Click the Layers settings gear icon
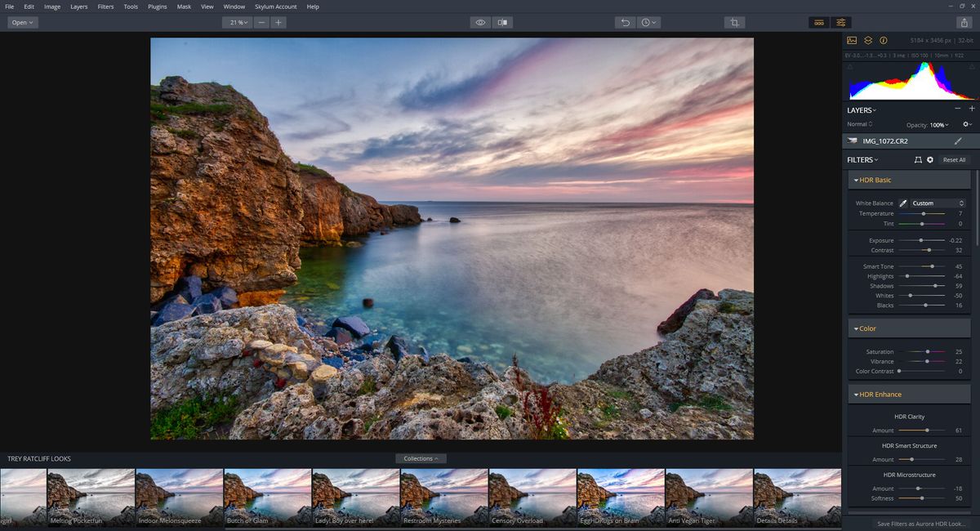This screenshot has height=531, width=980. pos(966,124)
